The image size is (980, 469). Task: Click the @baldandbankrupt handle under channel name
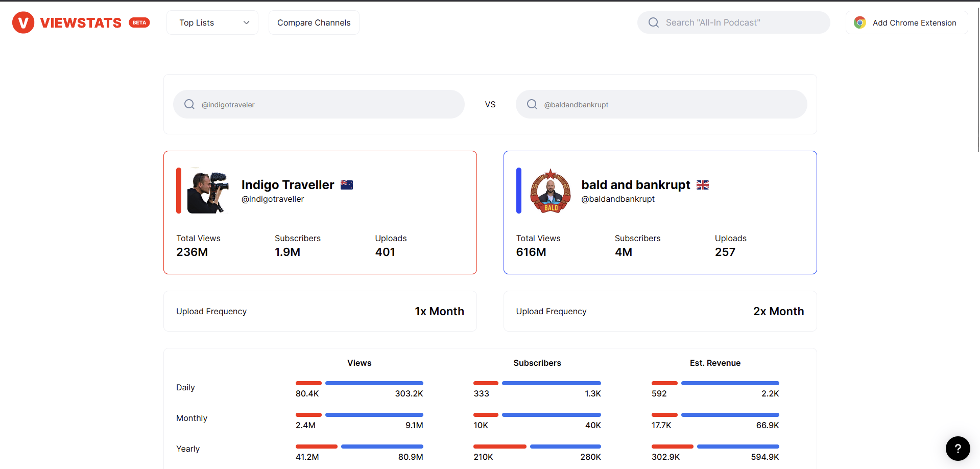tap(618, 199)
